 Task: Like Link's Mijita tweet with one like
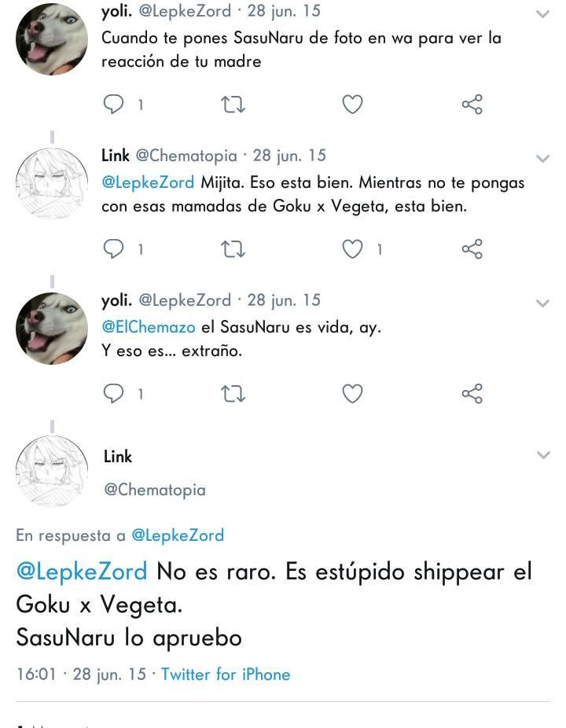tap(352, 249)
